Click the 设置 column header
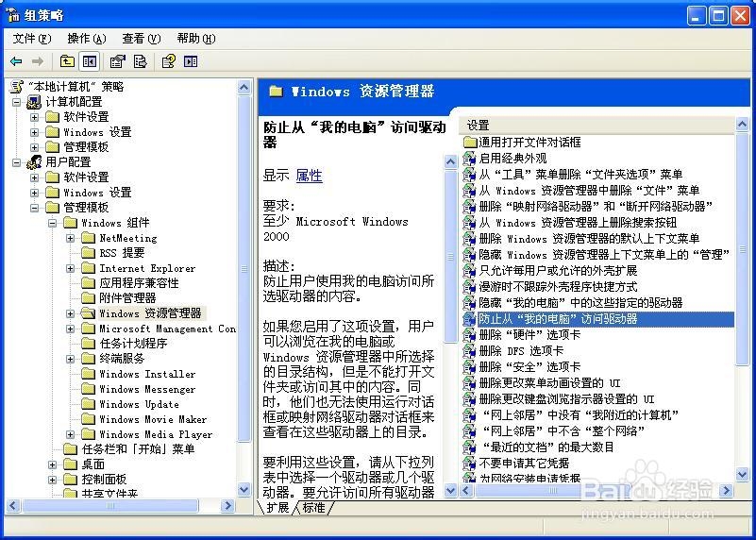The height and width of the screenshot is (540, 756). pos(596,126)
